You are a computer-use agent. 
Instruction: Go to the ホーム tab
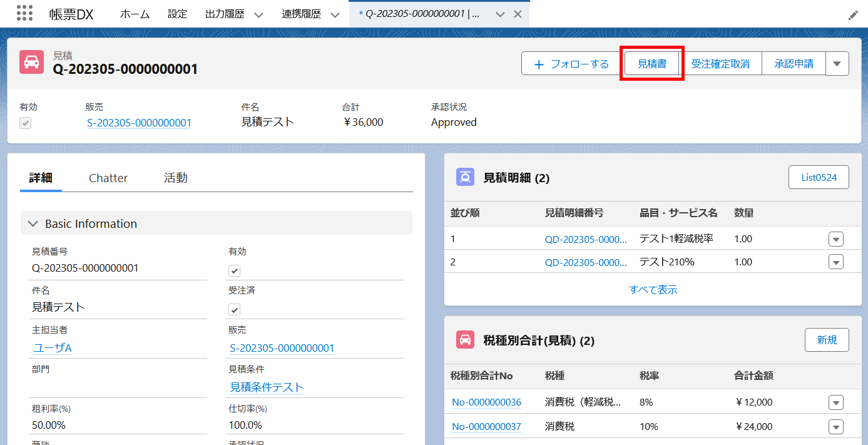pos(135,14)
